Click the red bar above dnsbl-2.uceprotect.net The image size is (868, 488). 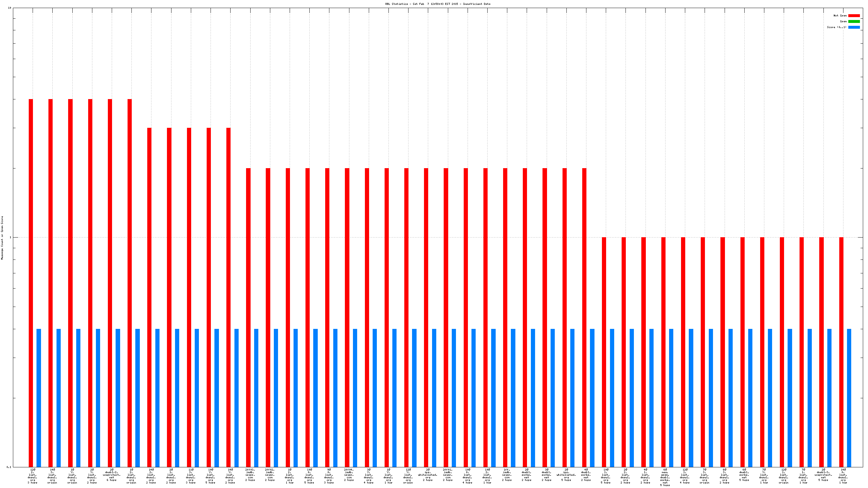point(110,283)
